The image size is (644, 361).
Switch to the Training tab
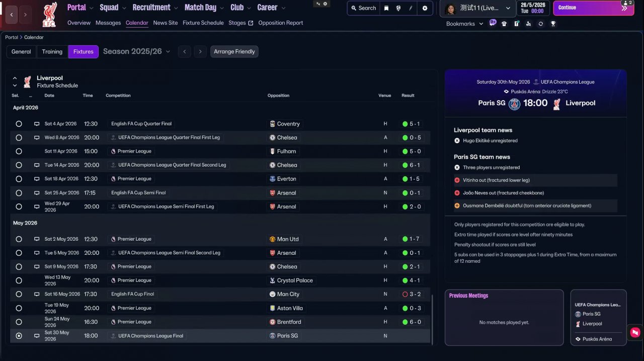(52, 51)
